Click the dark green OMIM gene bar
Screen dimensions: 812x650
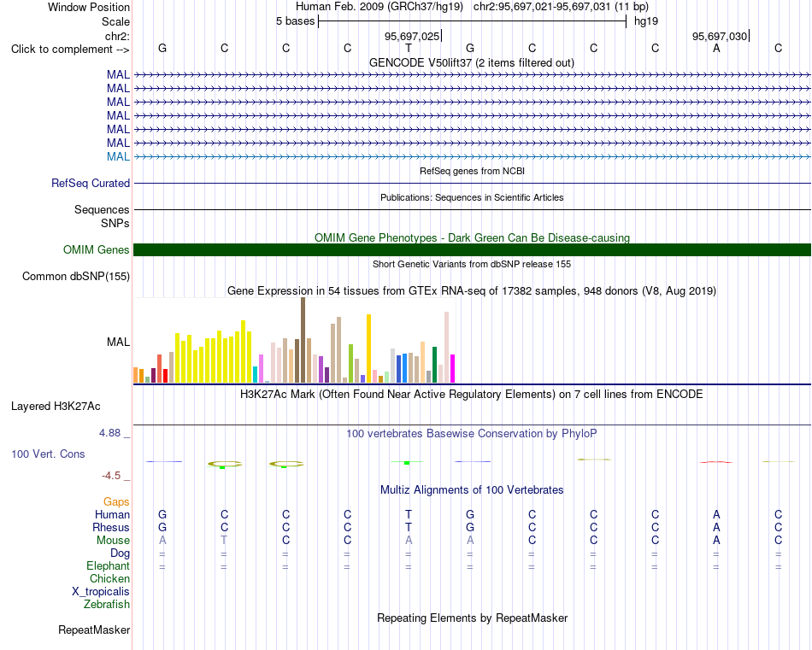click(x=472, y=250)
